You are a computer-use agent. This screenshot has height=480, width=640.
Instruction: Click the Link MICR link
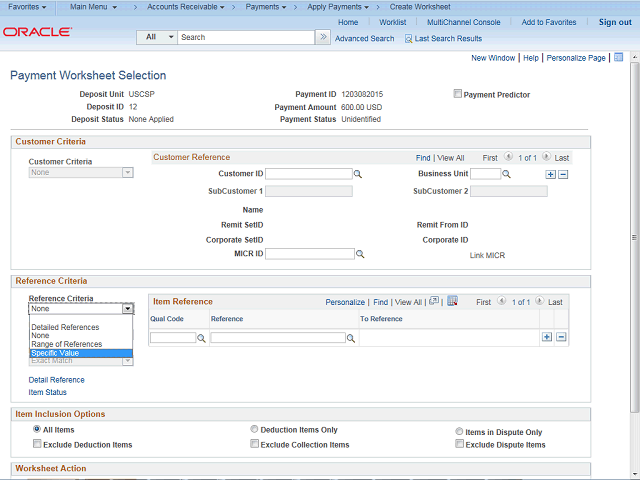[489, 255]
